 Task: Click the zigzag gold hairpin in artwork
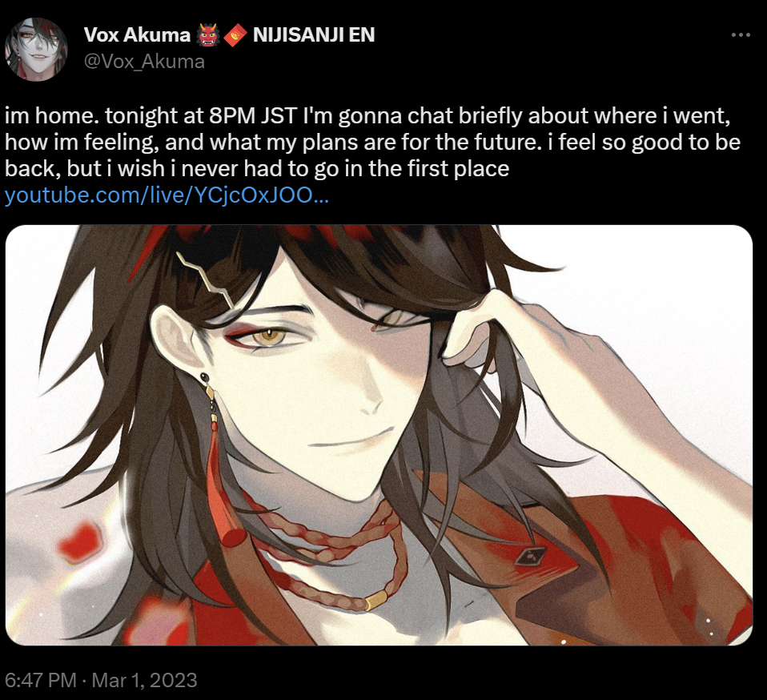coord(206,280)
